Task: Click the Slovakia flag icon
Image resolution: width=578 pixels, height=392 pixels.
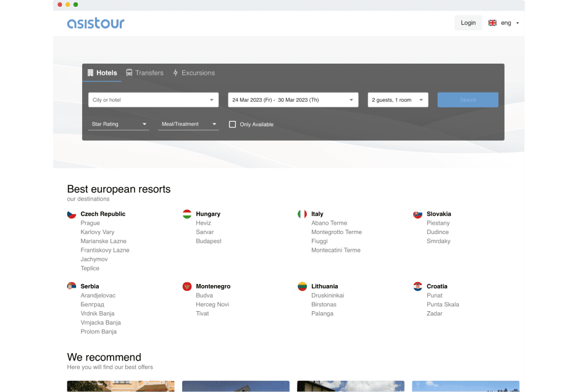Action: pyautogui.click(x=417, y=214)
